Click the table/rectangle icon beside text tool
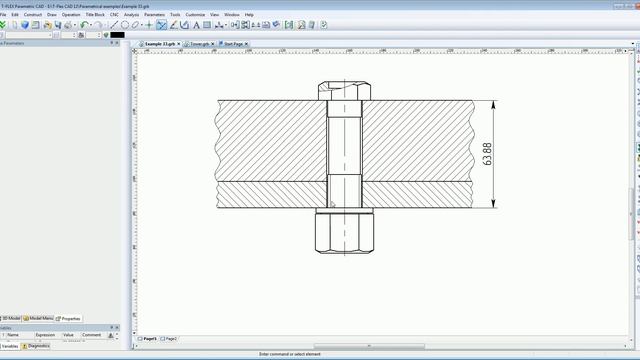 207,25
